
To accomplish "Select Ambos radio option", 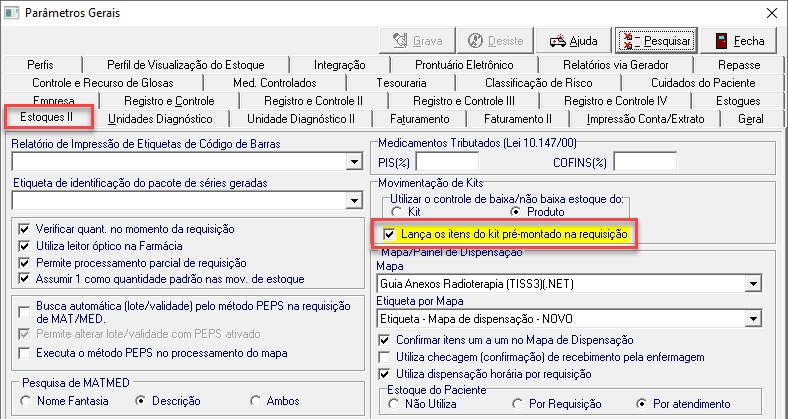I will point(256,401).
